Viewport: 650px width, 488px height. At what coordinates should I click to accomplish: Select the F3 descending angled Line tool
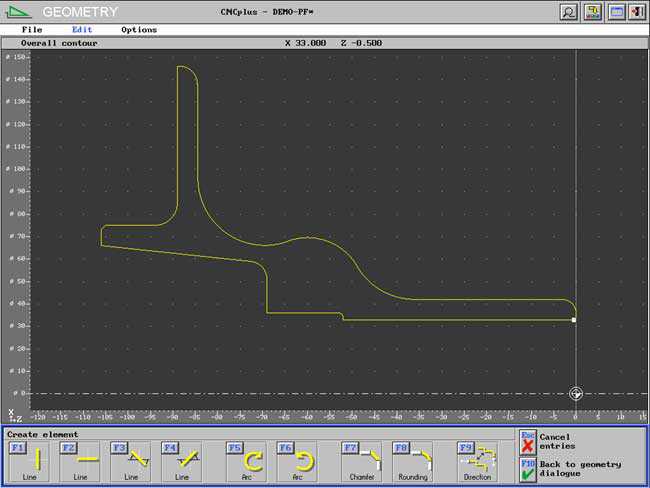tap(131, 461)
